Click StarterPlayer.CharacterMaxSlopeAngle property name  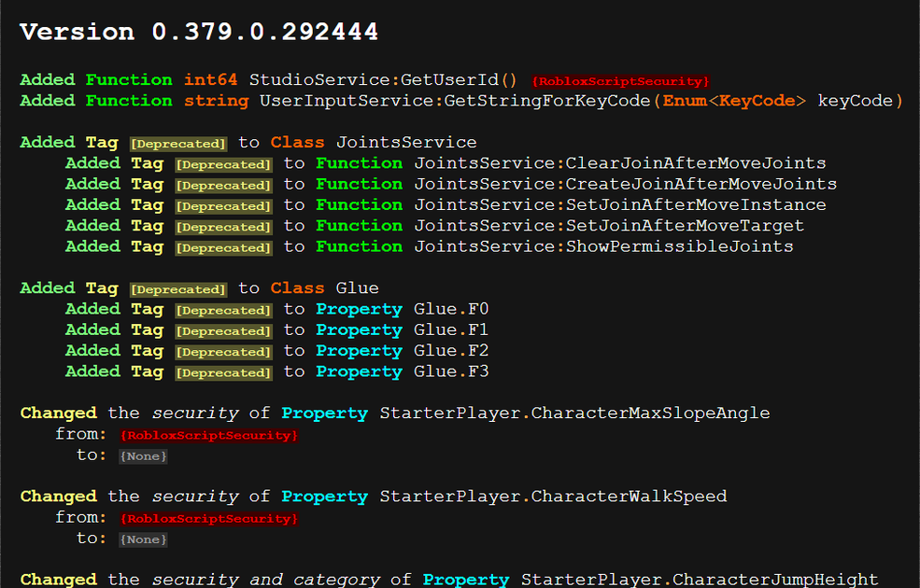point(574,413)
